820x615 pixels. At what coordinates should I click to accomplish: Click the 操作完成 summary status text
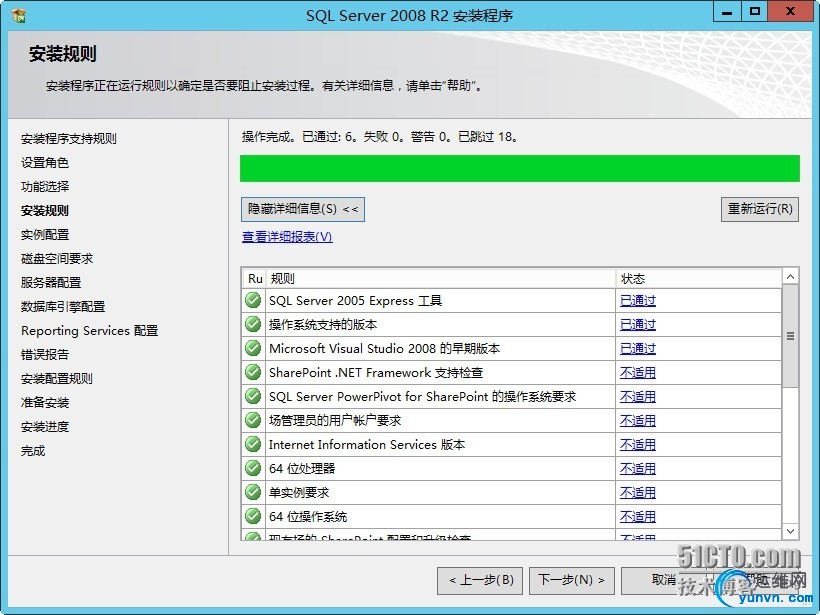[x=380, y=137]
